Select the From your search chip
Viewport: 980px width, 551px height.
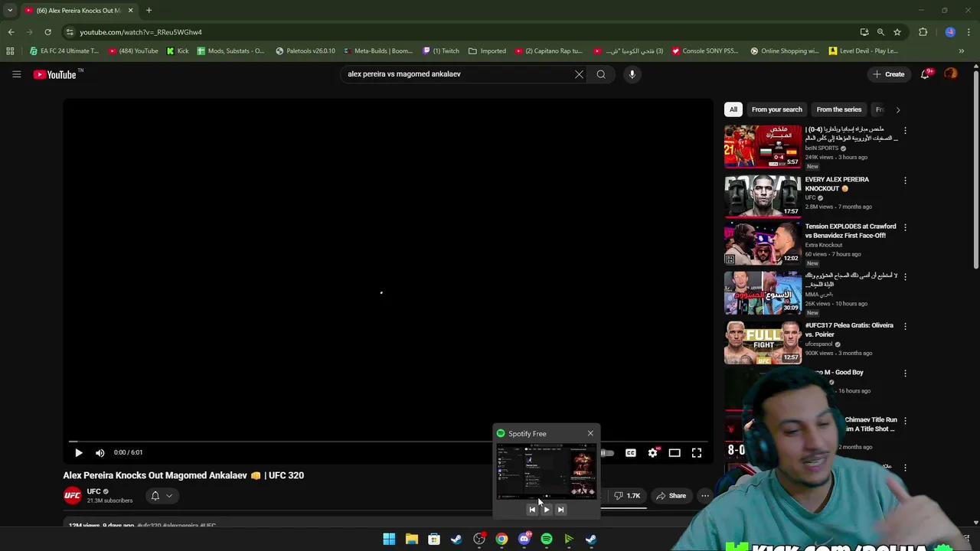(777, 109)
